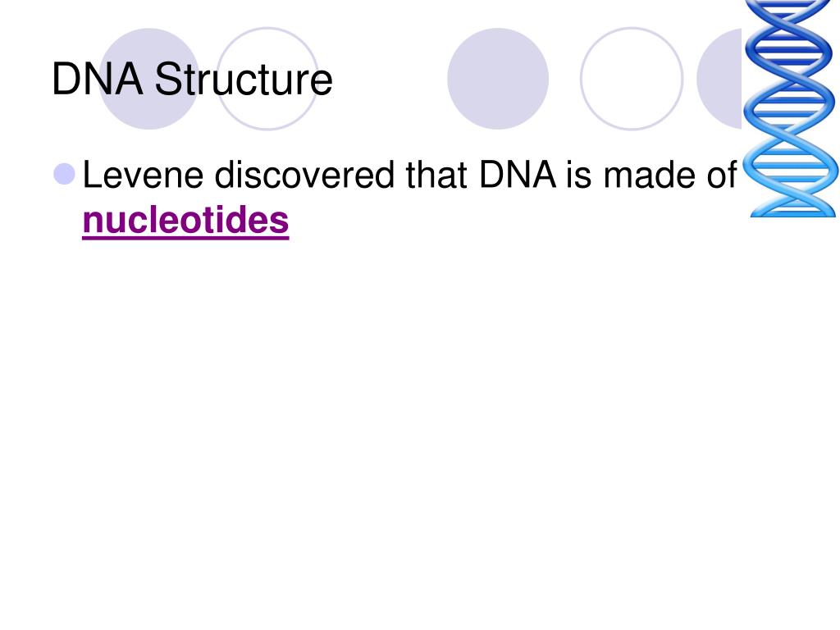Select the empty outlined circle near the helix
Viewport: 840px width, 630px height.
point(632,79)
